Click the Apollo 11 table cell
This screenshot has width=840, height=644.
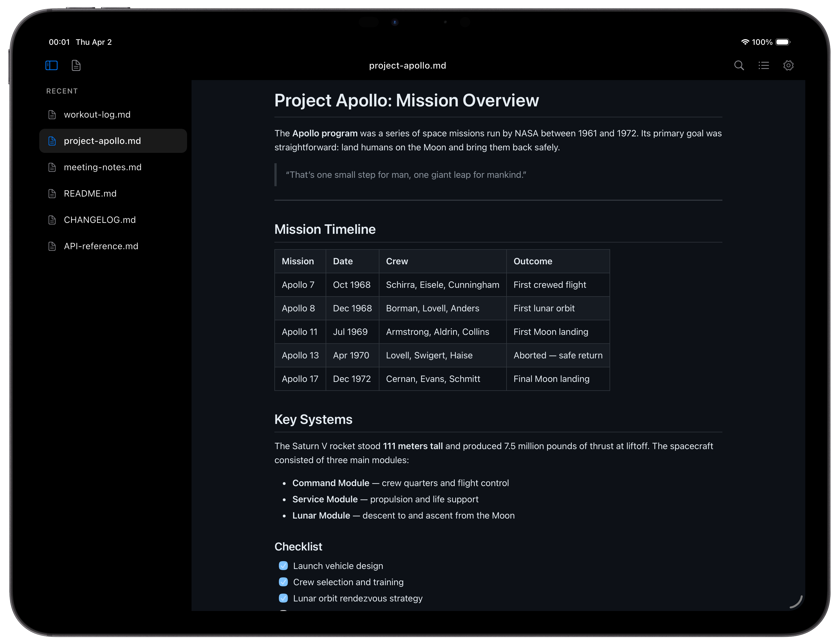point(300,332)
